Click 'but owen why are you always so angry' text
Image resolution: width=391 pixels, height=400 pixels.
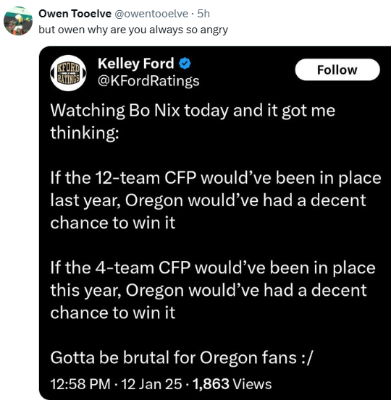point(133,30)
